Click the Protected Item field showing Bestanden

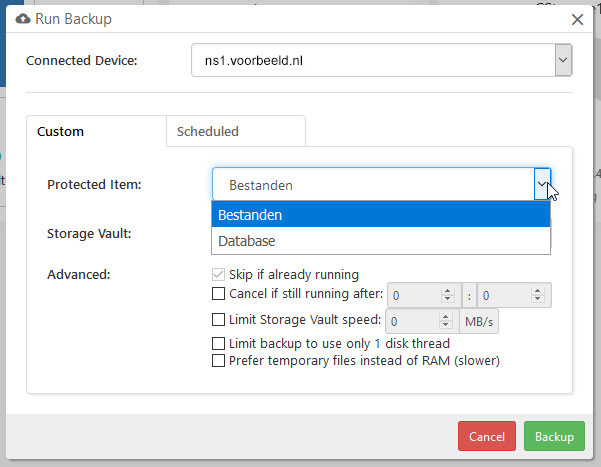373,184
